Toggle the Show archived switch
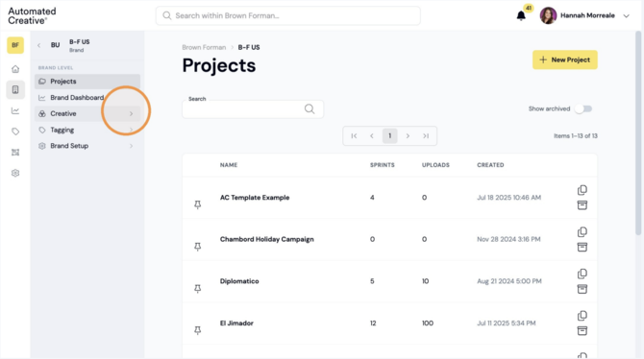The image size is (644, 359). coord(583,108)
